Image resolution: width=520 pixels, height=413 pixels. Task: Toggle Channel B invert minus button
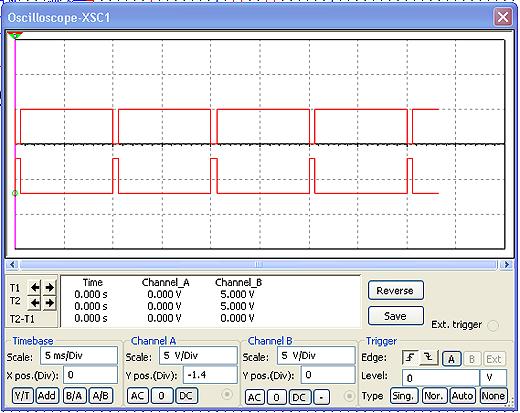(x=321, y=397)
